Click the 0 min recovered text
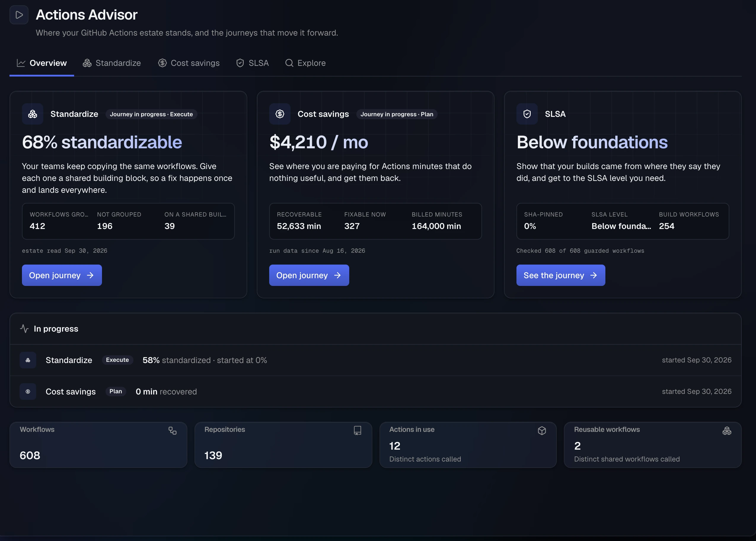The width and height of the screenshot is (756, 541). pos(166,392)
